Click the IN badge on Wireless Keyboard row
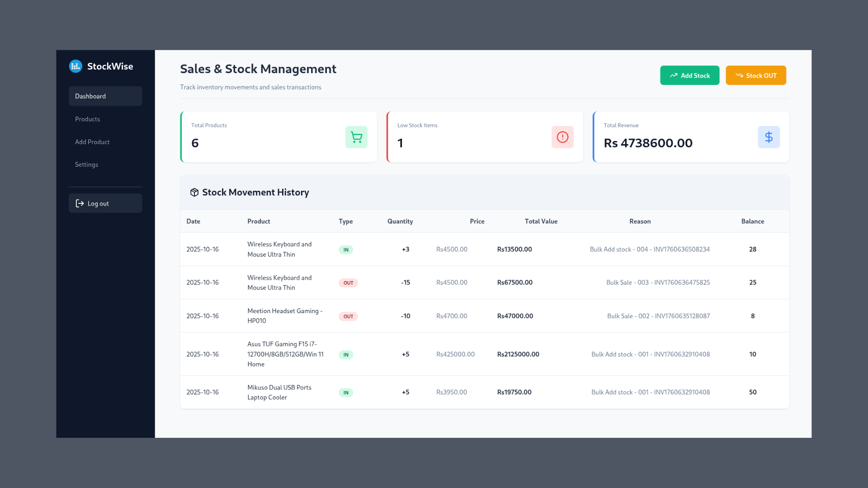This screenshot has width=868, height=488. (x=346, y=249)
